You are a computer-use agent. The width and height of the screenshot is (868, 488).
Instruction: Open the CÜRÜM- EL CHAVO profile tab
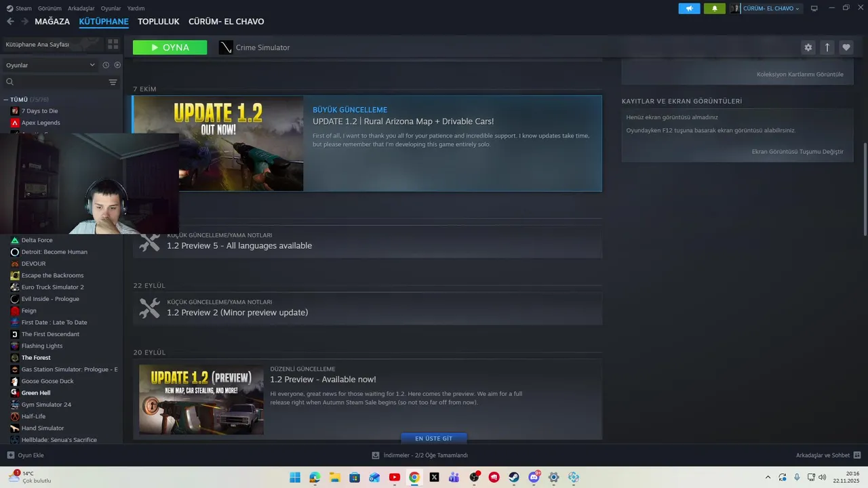point(226,22)
